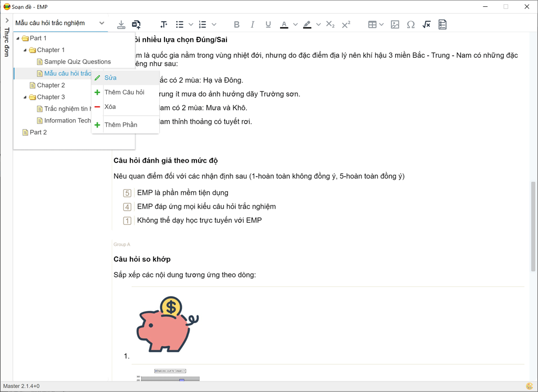
Task: Click rating box 4 for EMP đáp ứng mọi kiểu
Action: [x=127, y=207]
